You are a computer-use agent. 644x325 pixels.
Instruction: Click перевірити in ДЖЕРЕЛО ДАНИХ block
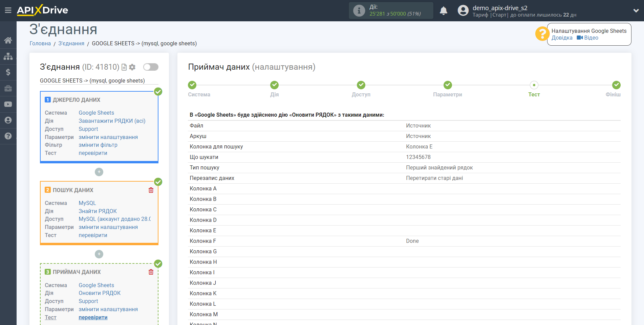(x=93, y=153)
